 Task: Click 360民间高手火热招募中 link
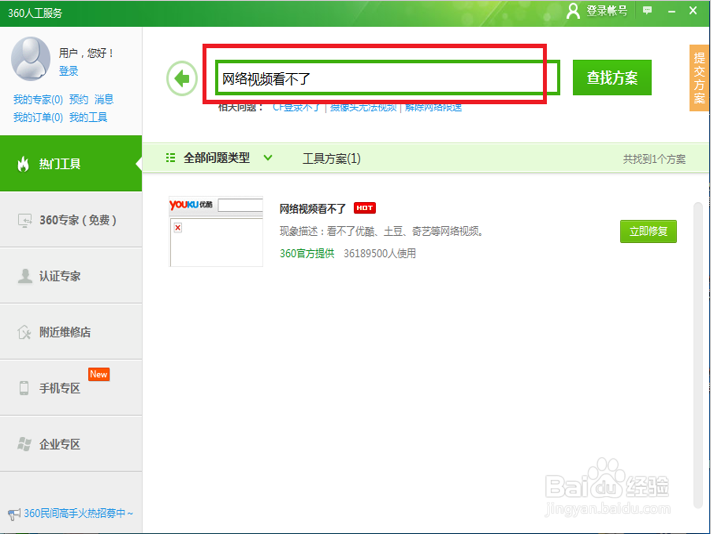(x=78, y=513)
